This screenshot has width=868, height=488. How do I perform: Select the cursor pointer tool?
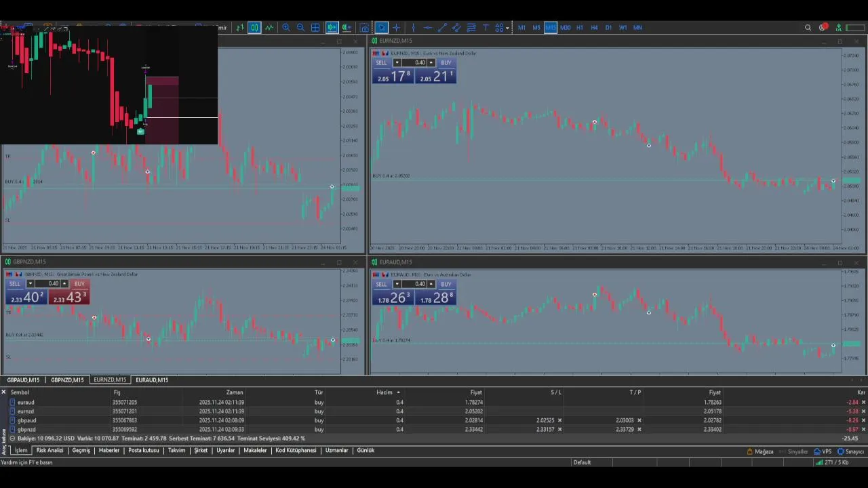click(x=382, y=28)
